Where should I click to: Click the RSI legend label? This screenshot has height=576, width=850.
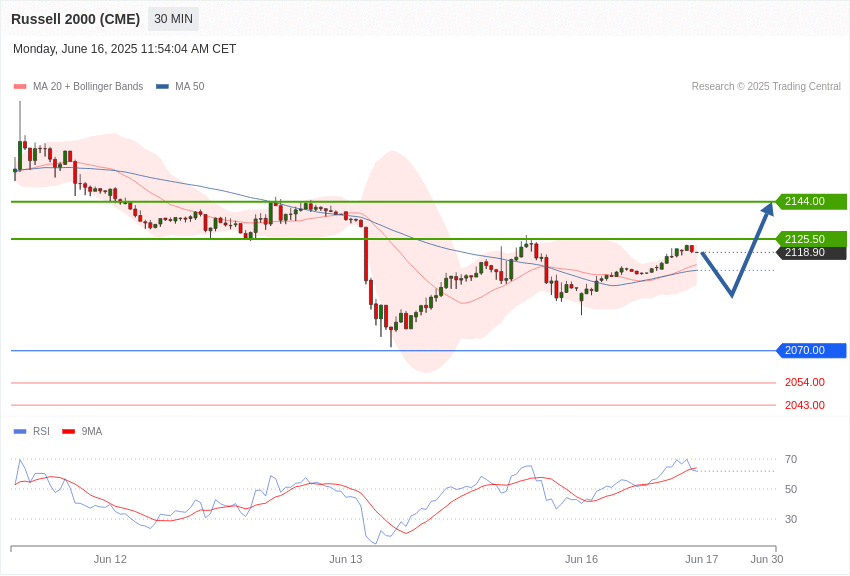tap(41, 432)
